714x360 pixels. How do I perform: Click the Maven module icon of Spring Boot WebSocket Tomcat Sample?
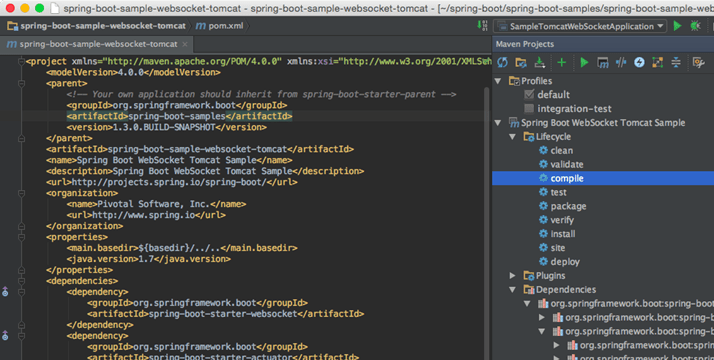[514, 122]
